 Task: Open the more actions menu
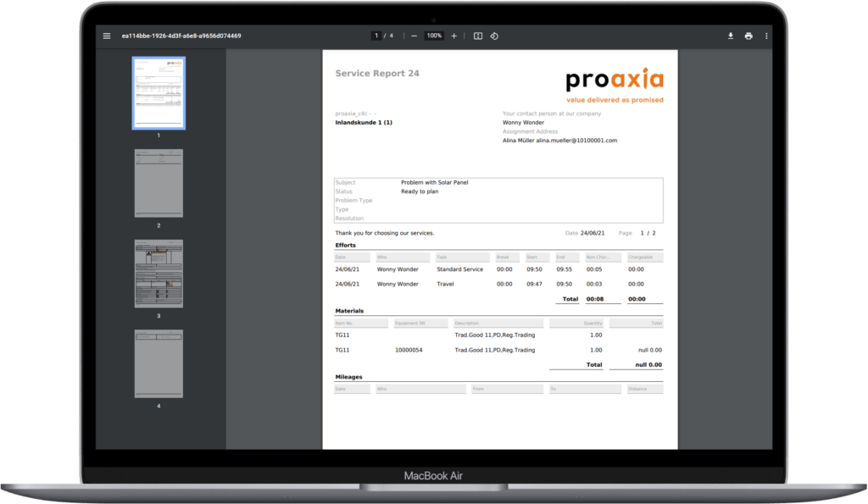[x=766, y=36]
